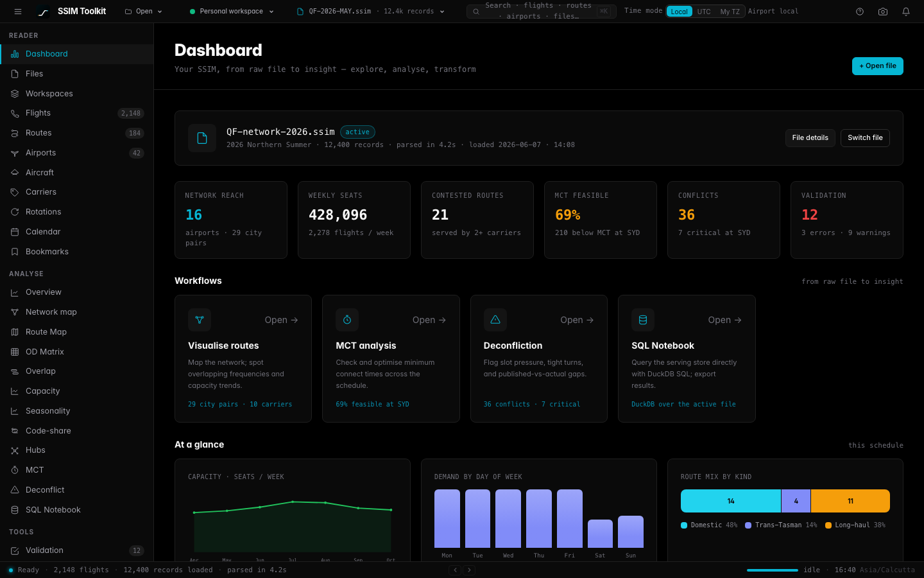Click the Long-haul orange route mix segment
This screenshot has width=924, height=578.
click(x=851, y=501)
